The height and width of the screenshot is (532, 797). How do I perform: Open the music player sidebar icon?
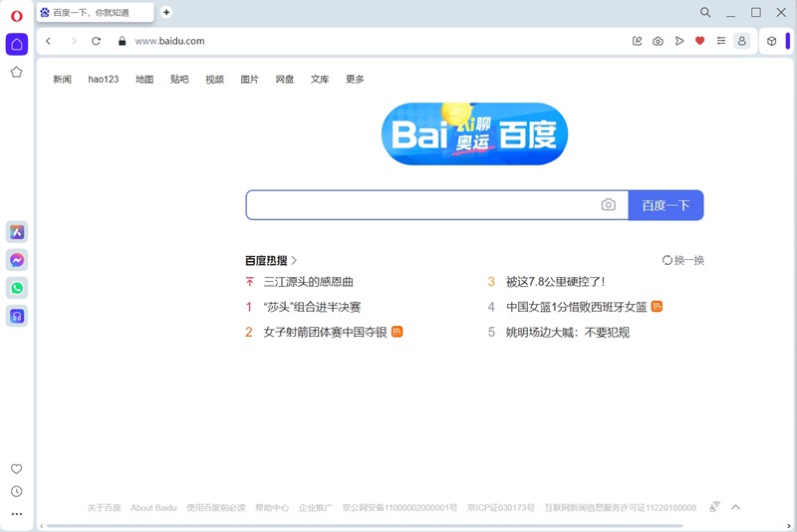17,316
